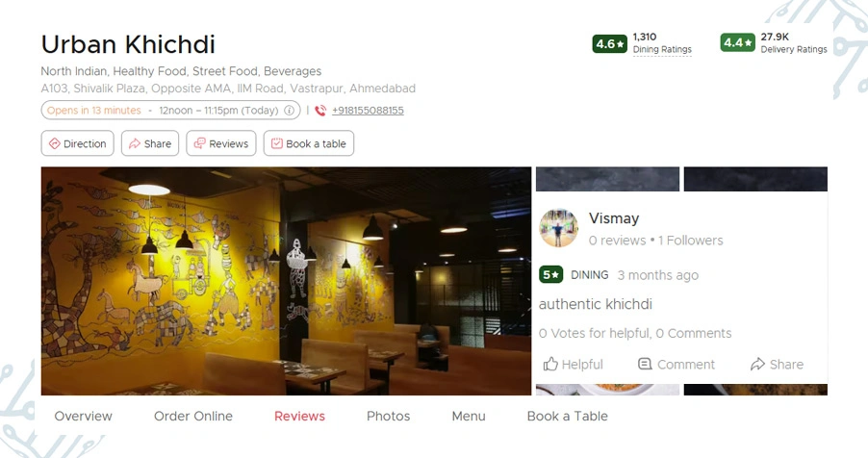868x458 pixels.
Task: Click the review Share arrow icon
Action: point(757,364)
